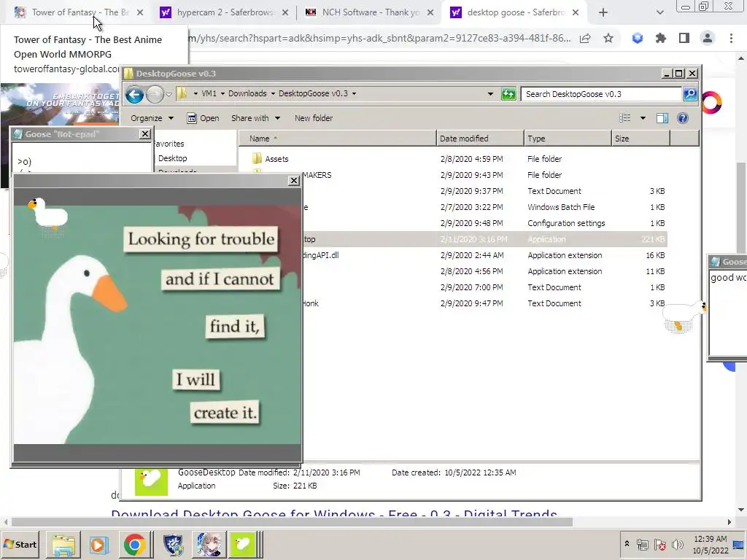This screenshot has width=747, height=560.
Task: Click the Downloads breadcrumb in address bar
Action: [x=247, y=93]
